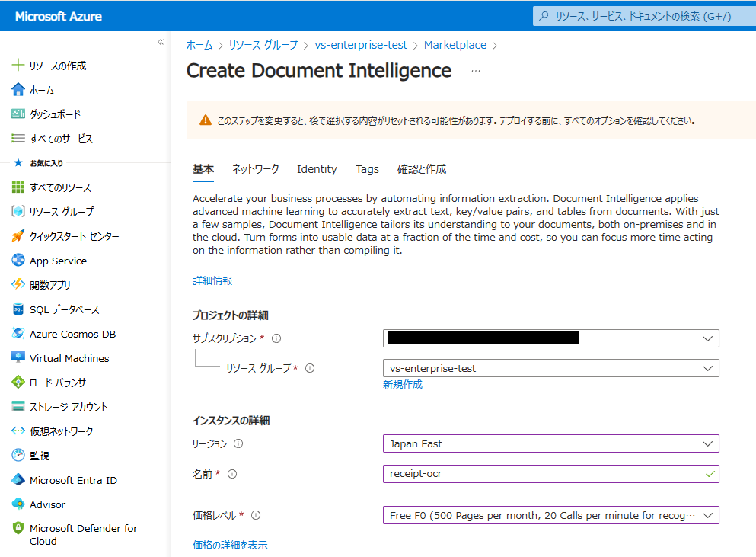
Task: Click info icon next to 名前
Action: 232,474
